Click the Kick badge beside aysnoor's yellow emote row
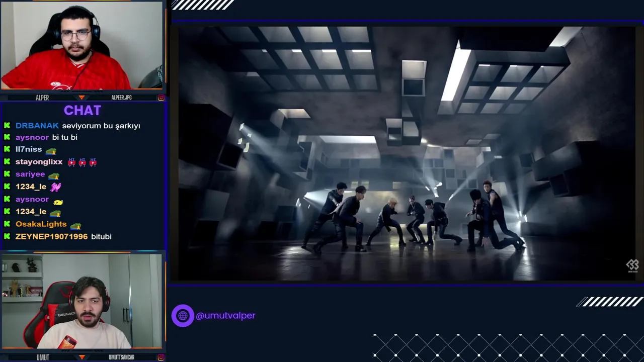 coord(7,199)
